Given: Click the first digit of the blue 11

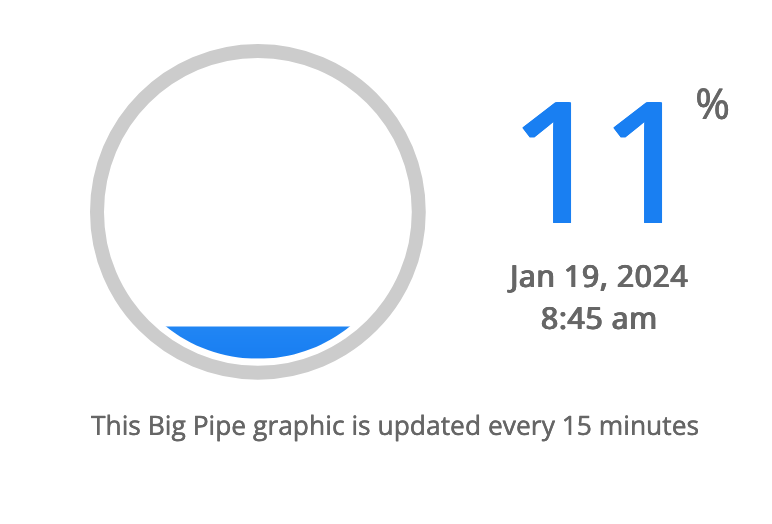Looking at the screenshot, I should [551, 160].
